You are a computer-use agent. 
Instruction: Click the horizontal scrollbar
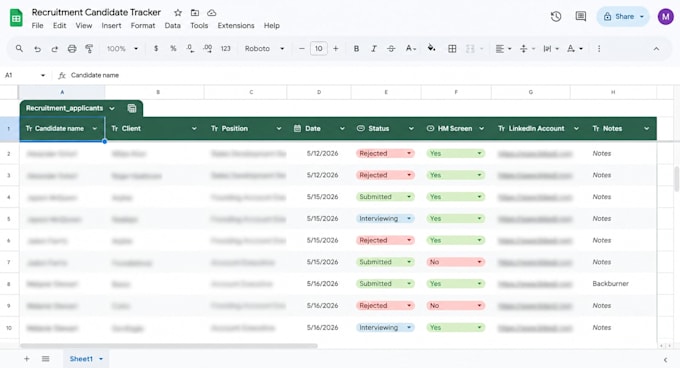pos(169,346)
